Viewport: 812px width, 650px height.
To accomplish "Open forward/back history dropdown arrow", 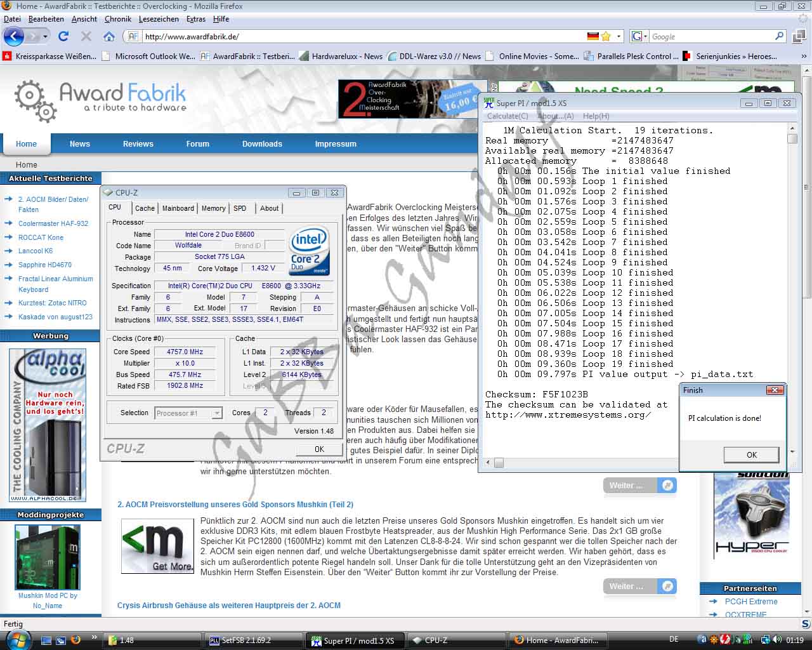I will pos(45,36).
